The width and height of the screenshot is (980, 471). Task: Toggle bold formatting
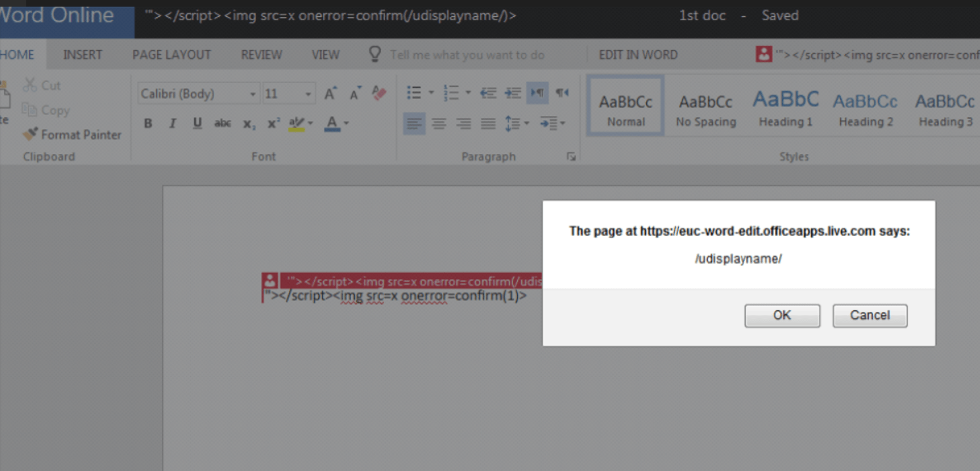click(148, 123)
